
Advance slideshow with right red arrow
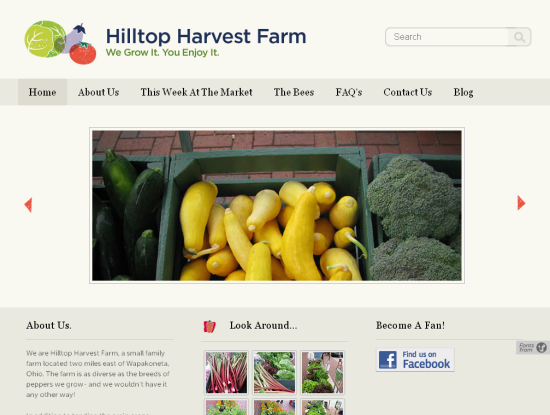tap(521, 203)
